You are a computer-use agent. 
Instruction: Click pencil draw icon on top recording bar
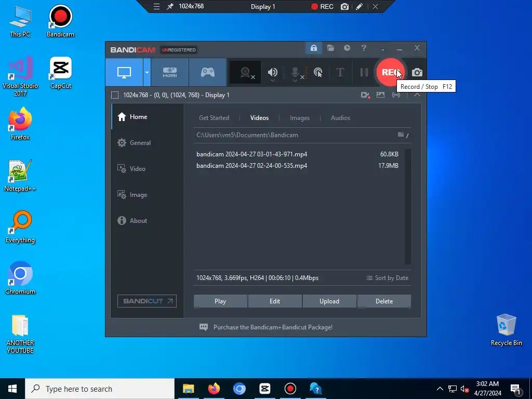coord(360,6)
